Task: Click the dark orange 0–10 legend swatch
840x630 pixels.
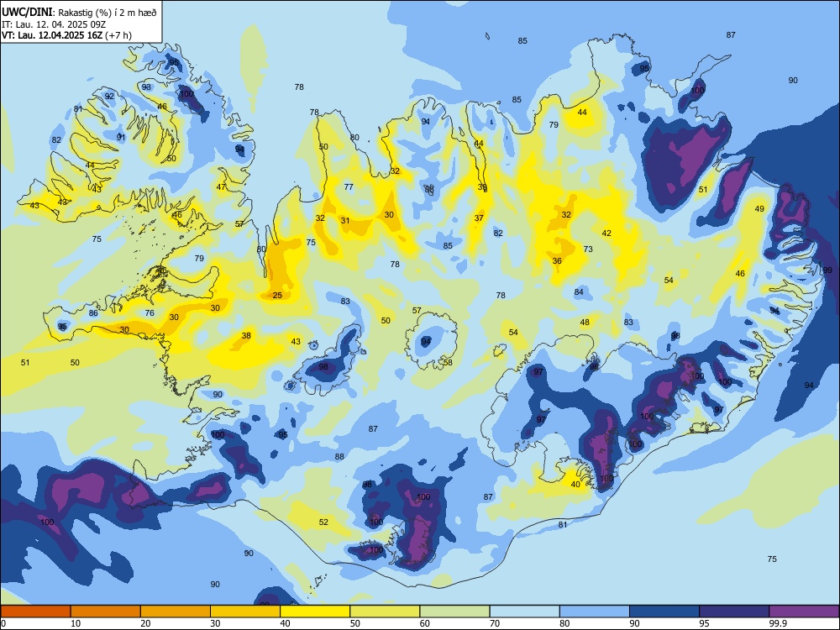Action: click(x=35, y=612)
